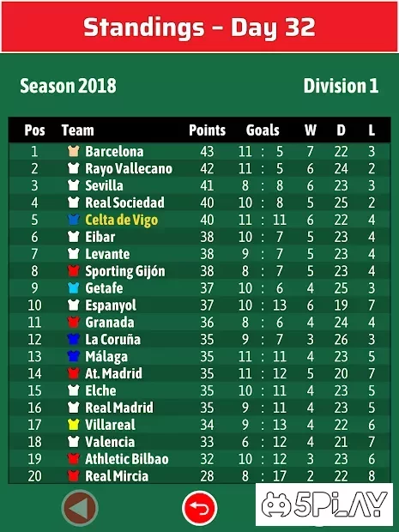Click Real Mircia's red jersey icon
Screen dimensions: 399x532
point(73,475)
